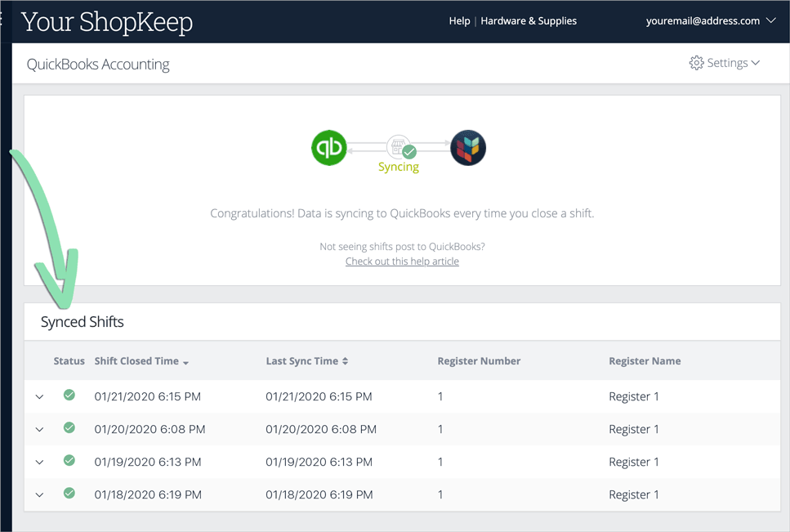The height and width of the screenshot is (532, 790).
Task: Click green check status for 01/19/2020 shift
Action: (69, 460)
